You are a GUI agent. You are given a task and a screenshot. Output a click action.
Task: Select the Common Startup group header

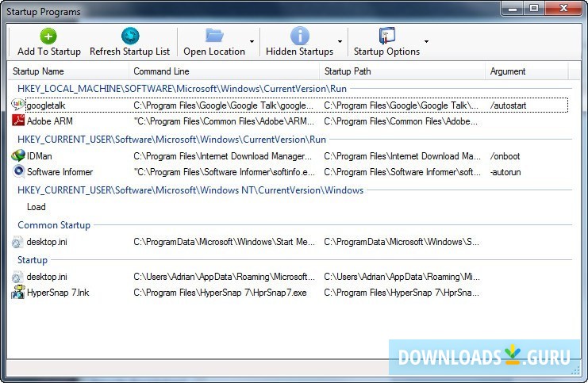54,225
